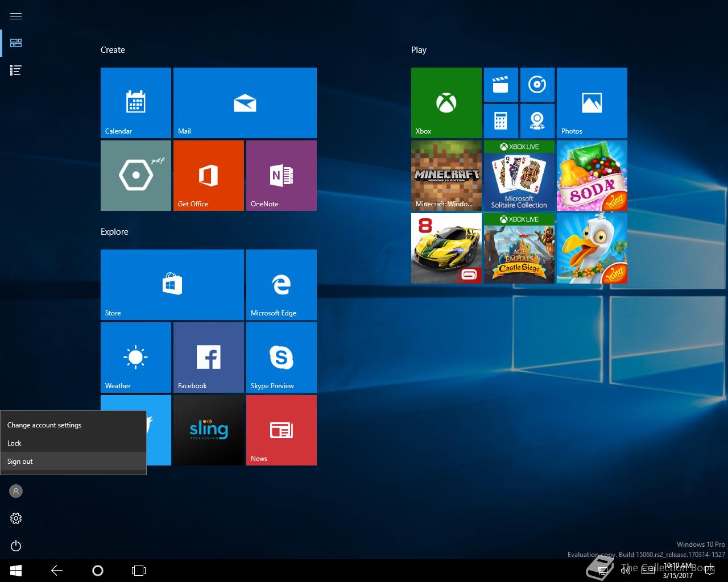Viewport: 728px width, 582px height.
Task: Launch the OneNote tile
Action: point(282,176)
